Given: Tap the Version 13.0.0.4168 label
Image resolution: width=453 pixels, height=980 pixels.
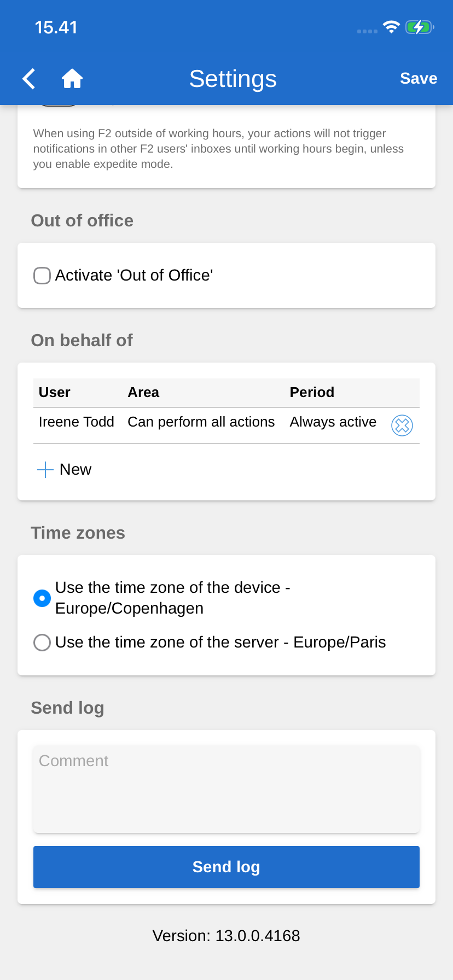Looking at the screenshot, I should (x=226, y=936).
